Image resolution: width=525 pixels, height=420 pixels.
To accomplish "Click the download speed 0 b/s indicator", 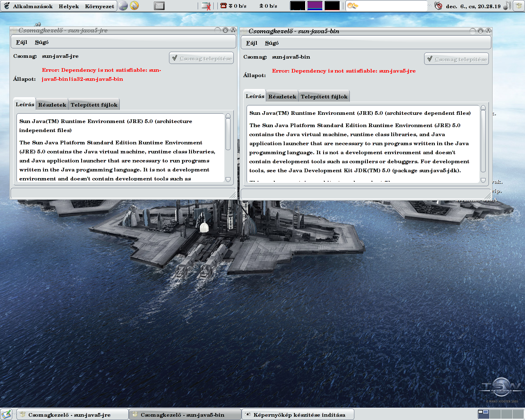I will coord(238,6).
